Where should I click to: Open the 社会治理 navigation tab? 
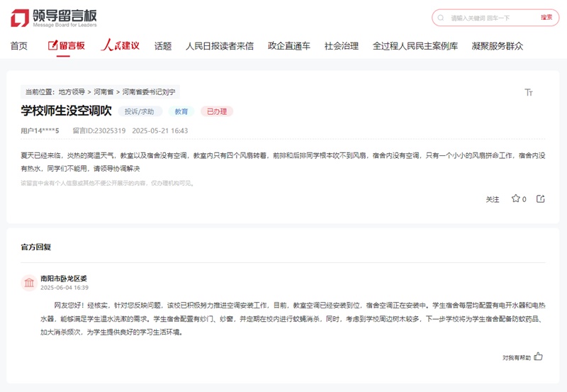pos(342,46)
